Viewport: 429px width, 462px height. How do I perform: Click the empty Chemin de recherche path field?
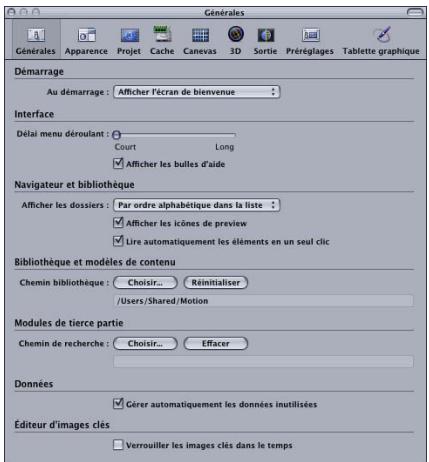tap(263, 361)
